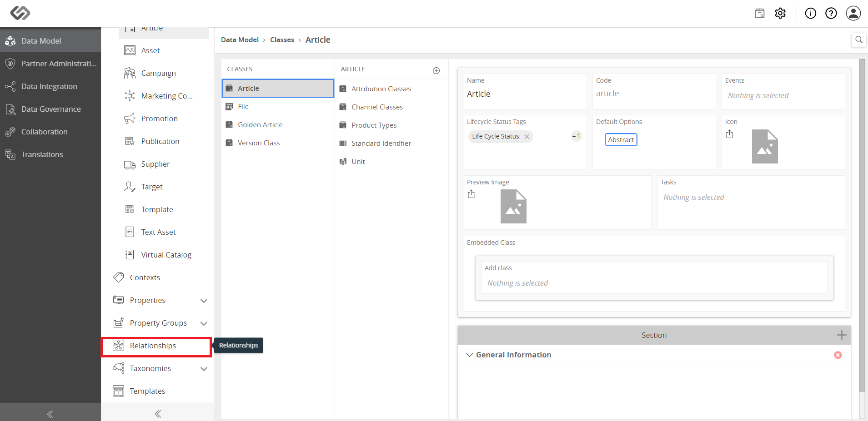Open the user profile icon
The image size is (868, 421).
pos(853,13)
